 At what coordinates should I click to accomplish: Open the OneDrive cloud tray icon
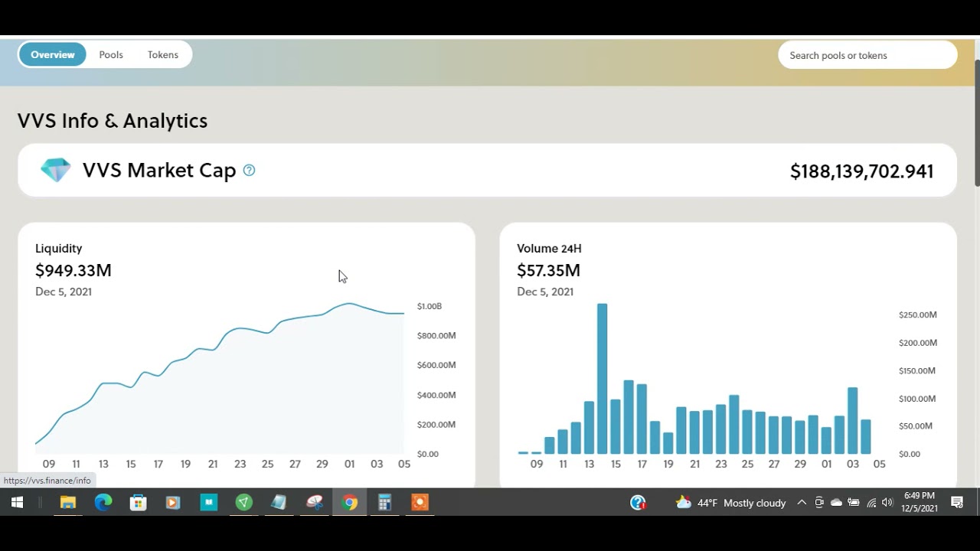[836, 503]
